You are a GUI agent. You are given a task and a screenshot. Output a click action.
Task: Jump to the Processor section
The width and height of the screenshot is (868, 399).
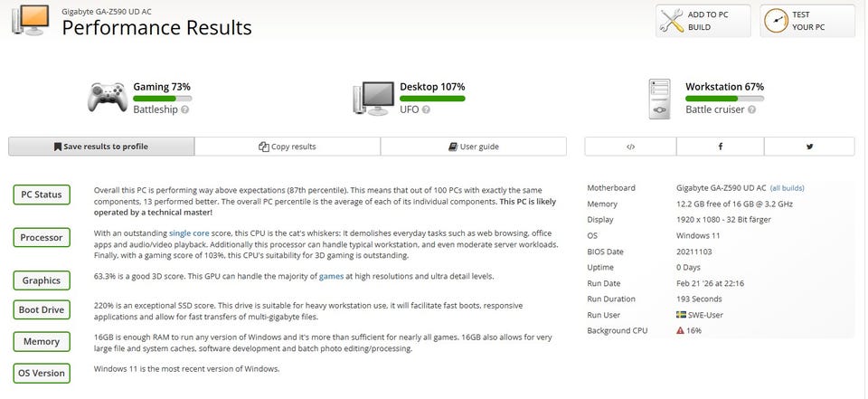click(x=42, y=238)
